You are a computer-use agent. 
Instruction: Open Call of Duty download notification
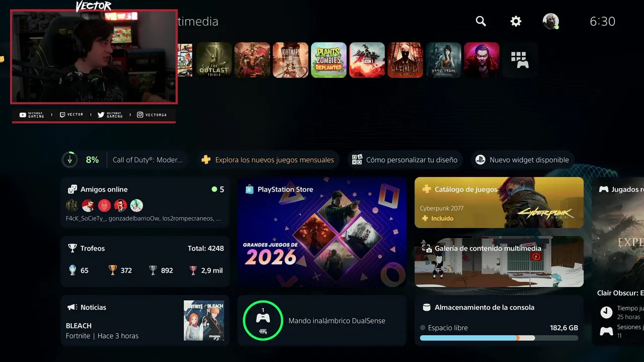coord(147,160)
